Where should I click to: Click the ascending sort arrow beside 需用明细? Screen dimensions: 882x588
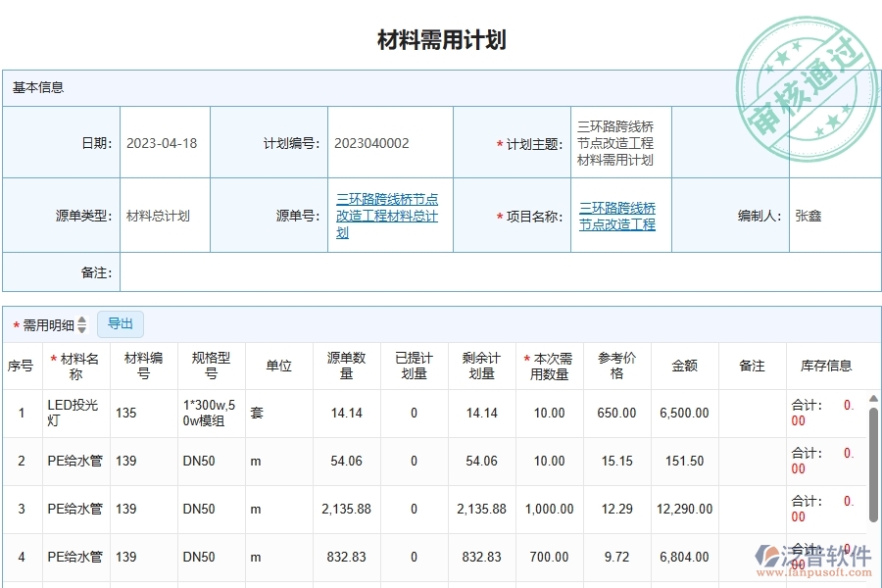click(x=82, y=319)
